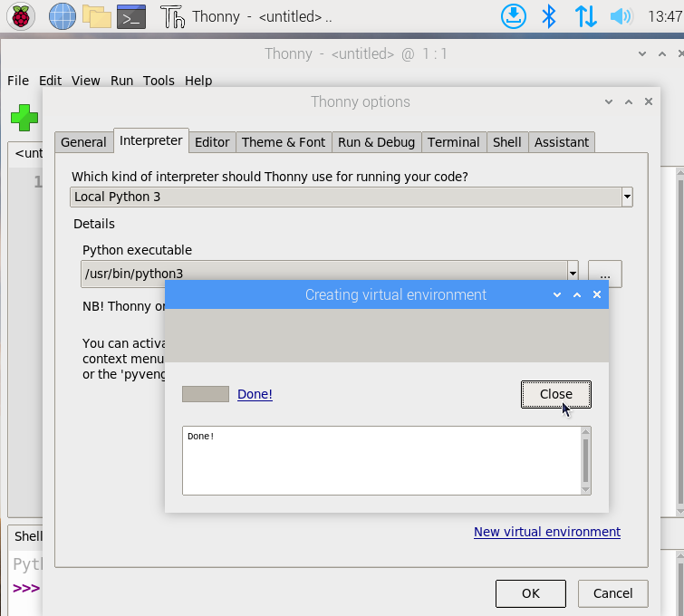The height and width of the screenshot is (616, 684).
Task: Select the Thonny taskbar entry
Action: [x=246, y=16]
